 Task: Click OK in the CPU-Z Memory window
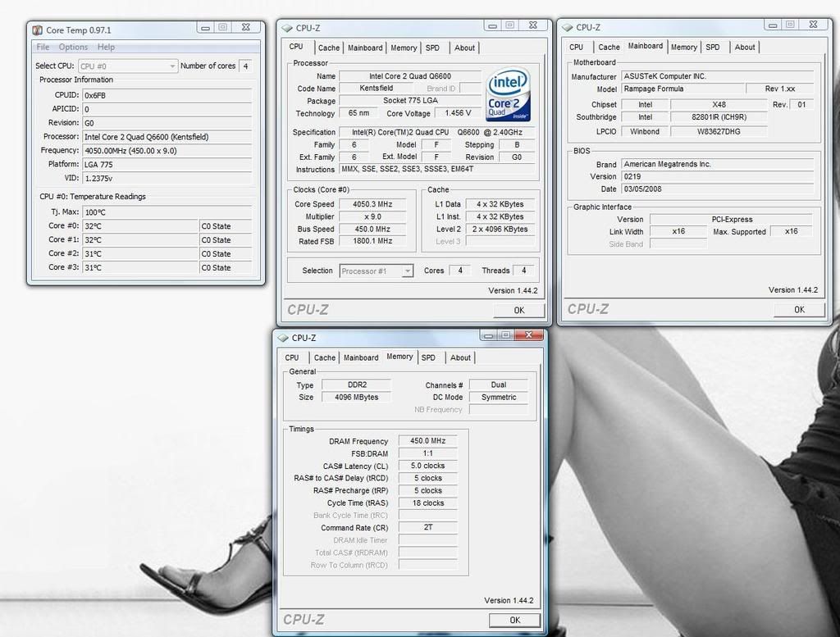pyautogui.click(x=514, y=620)
